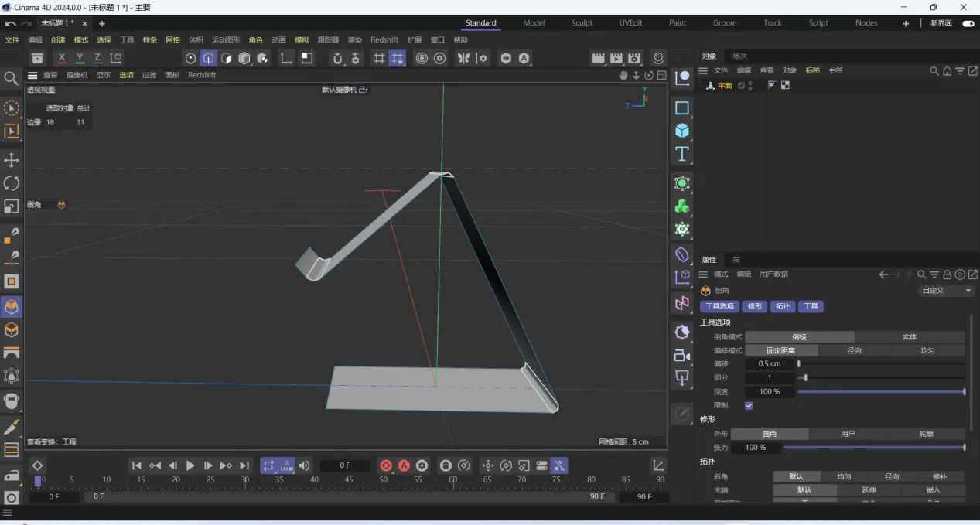The height and width of the screenshot is (525, 980).
Task: Toggle the timeline sound speaker button
Action: [305, 465]
